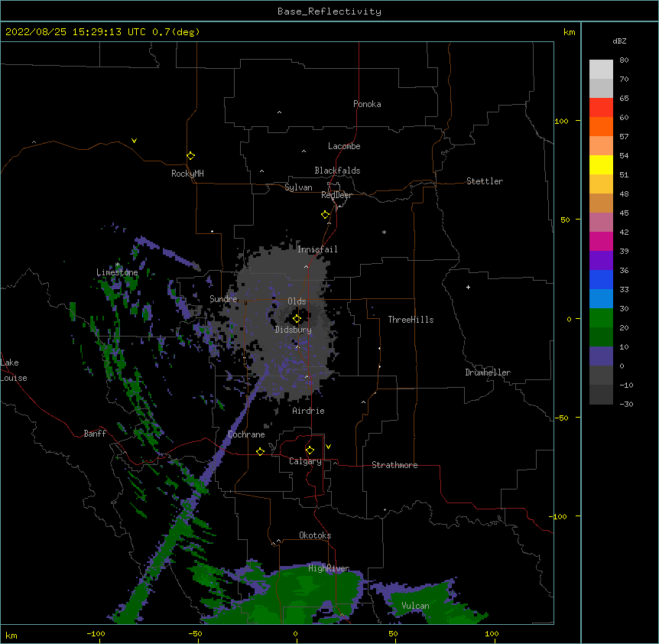Image resolution: width=659 pixels, height=644 pixels.
Task: Click the yellow V marker northwest of RockyMH
Action: (x=134, y=141)
